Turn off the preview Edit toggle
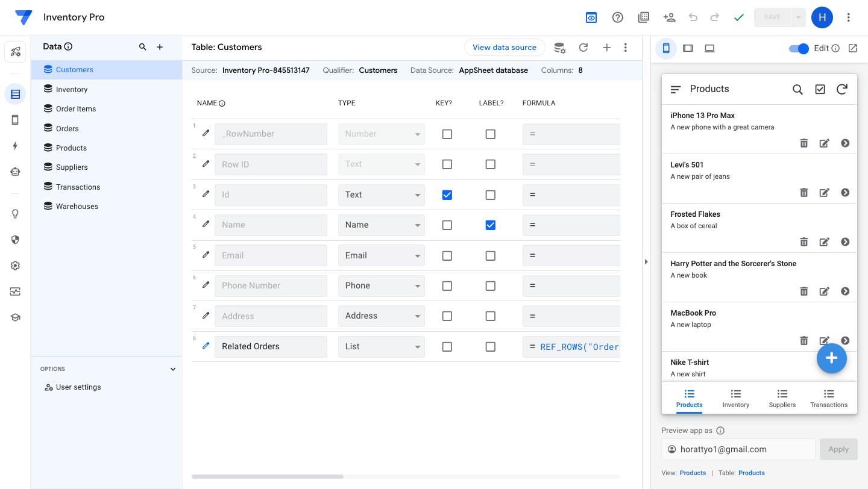The height and width of the screenshot is (489, 868). click(799, 48)
